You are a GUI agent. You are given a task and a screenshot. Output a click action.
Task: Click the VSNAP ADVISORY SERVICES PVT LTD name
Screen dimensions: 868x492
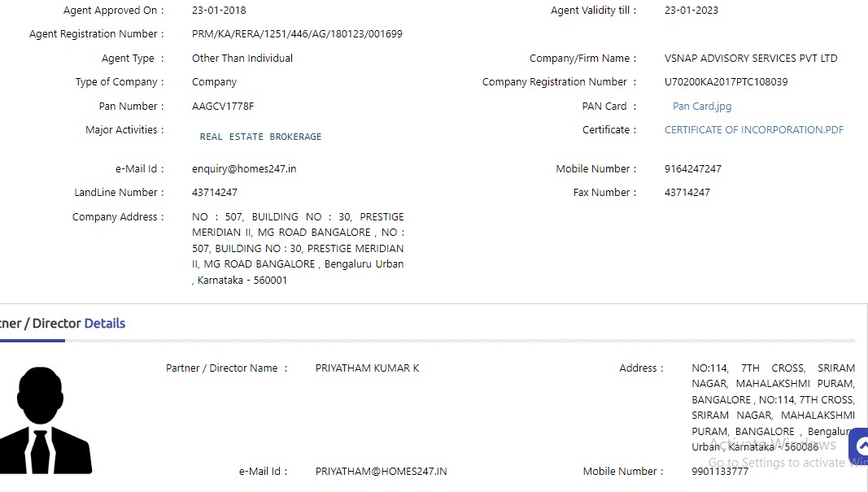coord(751,58)
